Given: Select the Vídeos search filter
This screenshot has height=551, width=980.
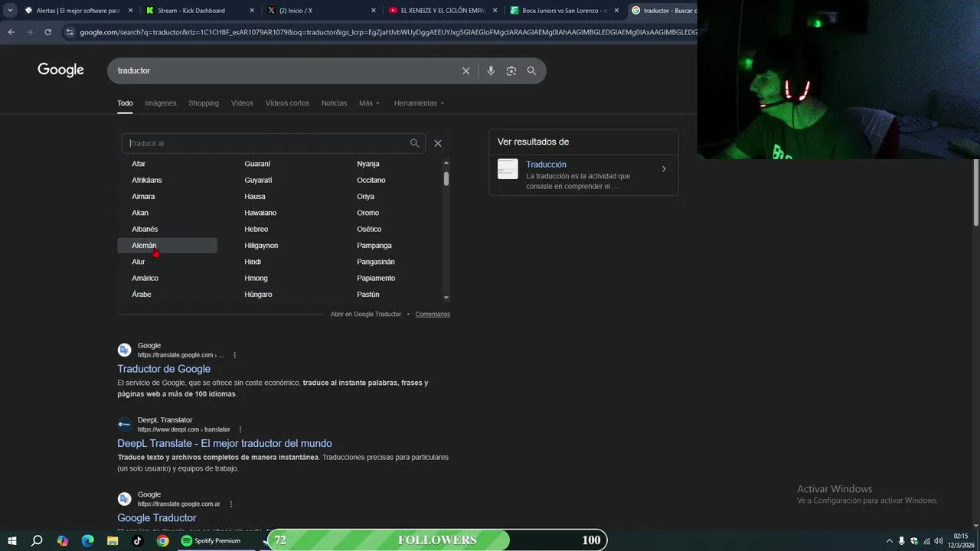Looking at the screenshot, I should point(242,103).
